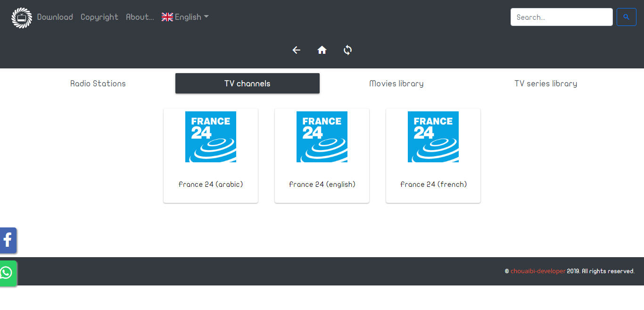644x310 pixels.
Task: Refresh using the sync arrows icon
Action: 348,50
